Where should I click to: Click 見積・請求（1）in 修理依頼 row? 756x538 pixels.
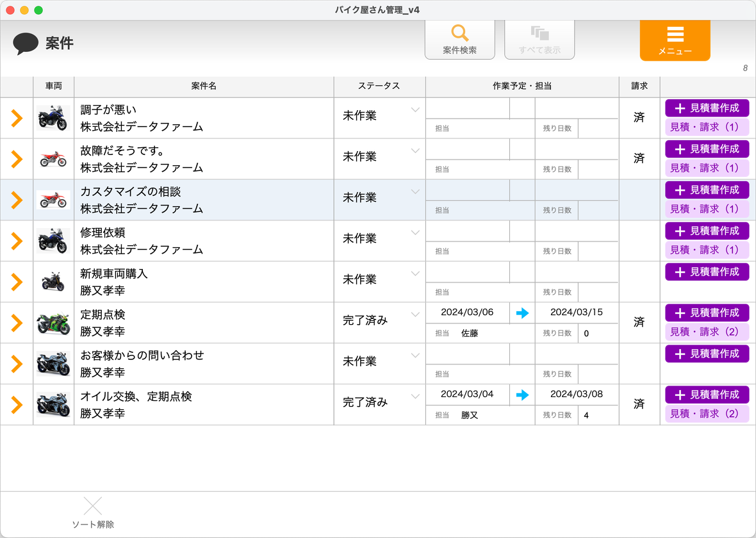(x=707, y=250)
